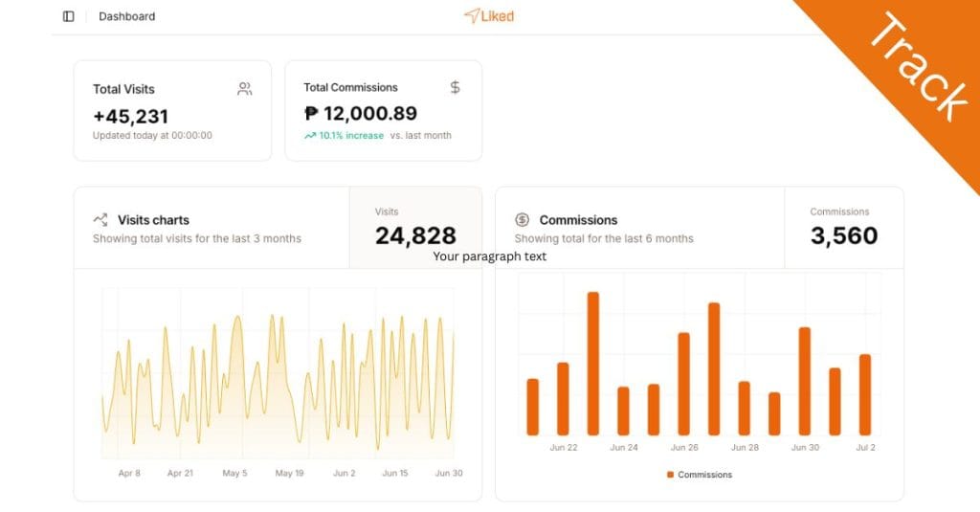The width and height of the screenshot is (980, 512).
Task: Click the dollar sign icon in Total Commissions
Action: pos(455,87)
